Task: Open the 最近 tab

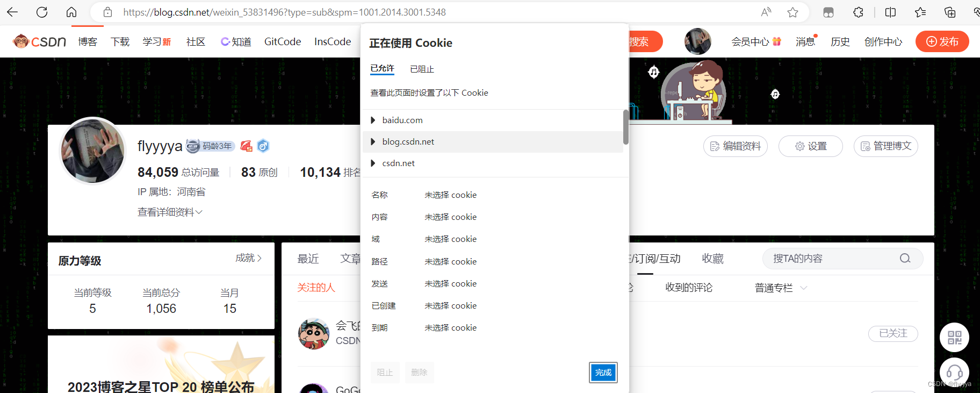Action: (308, 259)
